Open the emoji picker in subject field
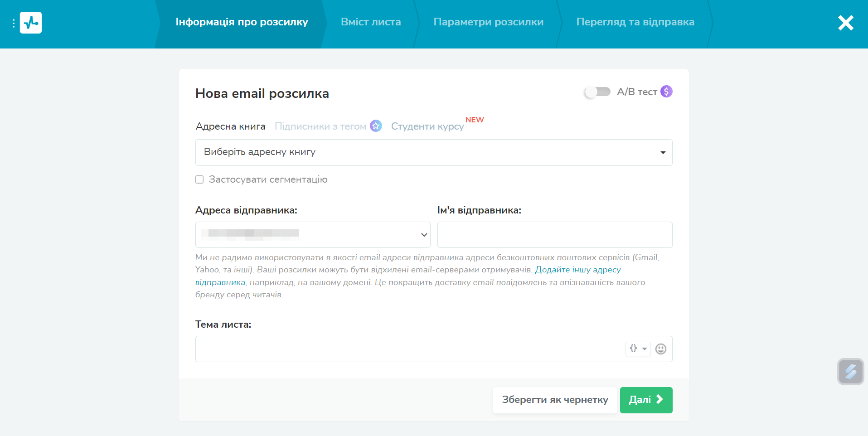This screenshot has width=868, height=436. point(661,349)
